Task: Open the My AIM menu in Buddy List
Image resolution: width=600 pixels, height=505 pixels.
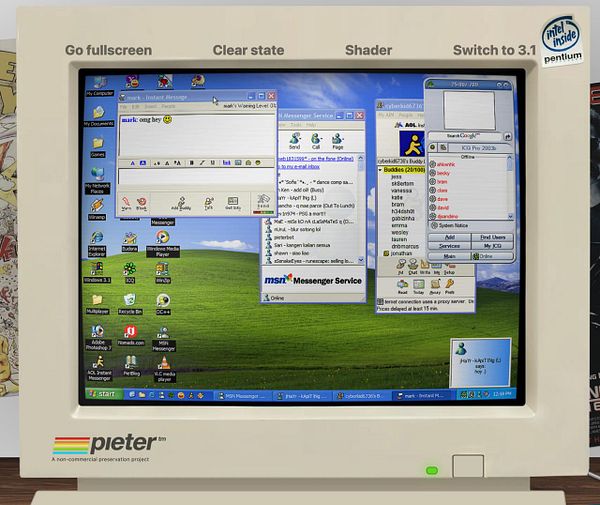Action: 386,115
